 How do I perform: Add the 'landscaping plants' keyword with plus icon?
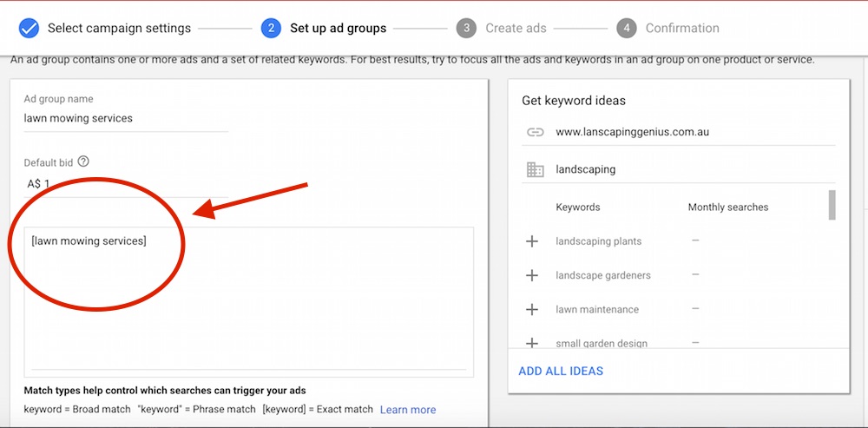tap(531, 240)
